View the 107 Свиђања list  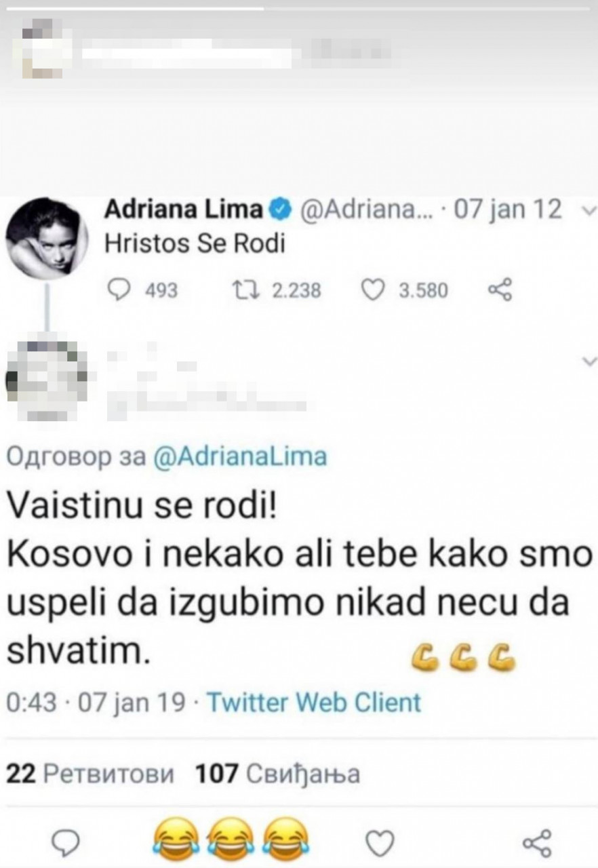[277, 772]
